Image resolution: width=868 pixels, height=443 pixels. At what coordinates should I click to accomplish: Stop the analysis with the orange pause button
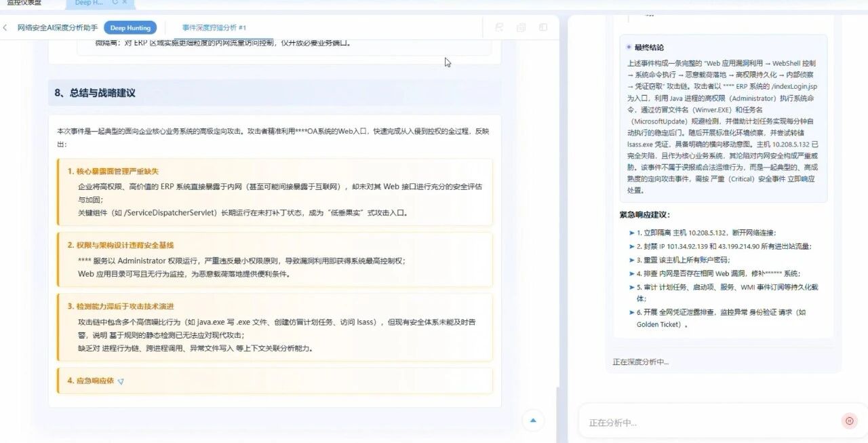(x=850, y=421)
